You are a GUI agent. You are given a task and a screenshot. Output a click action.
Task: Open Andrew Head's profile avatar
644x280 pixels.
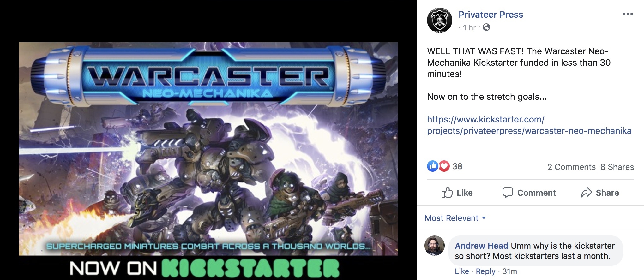point(435,246)
